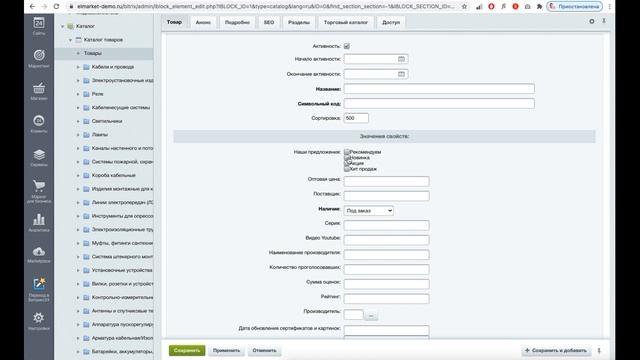
Task: Open calendar picker for Окончание активности
Action: pos(401,74)
